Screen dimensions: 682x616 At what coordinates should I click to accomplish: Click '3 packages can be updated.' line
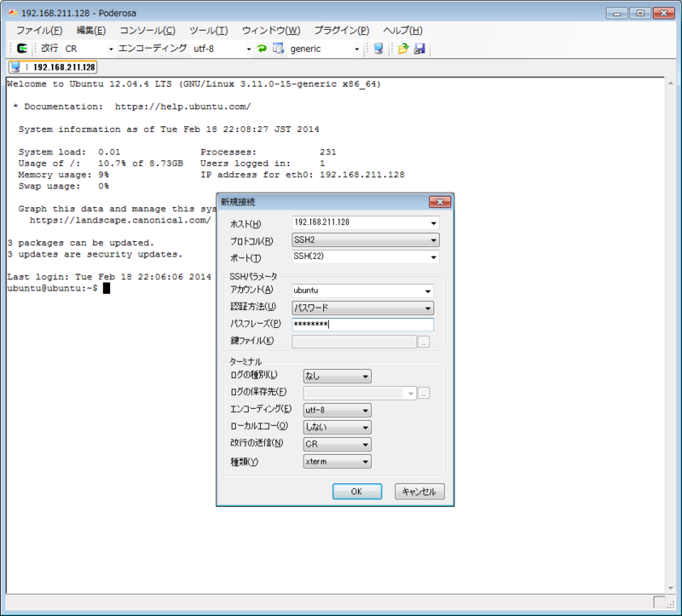coord(80,243)
